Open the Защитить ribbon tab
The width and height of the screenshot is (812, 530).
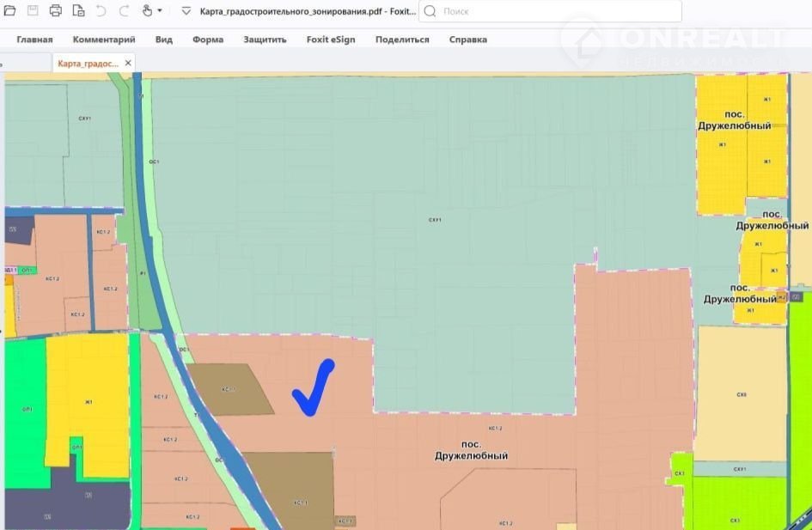[265, 40]
